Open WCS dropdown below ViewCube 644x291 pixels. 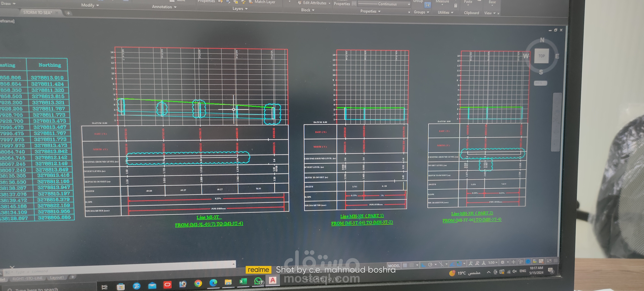(x=540, y=83)
